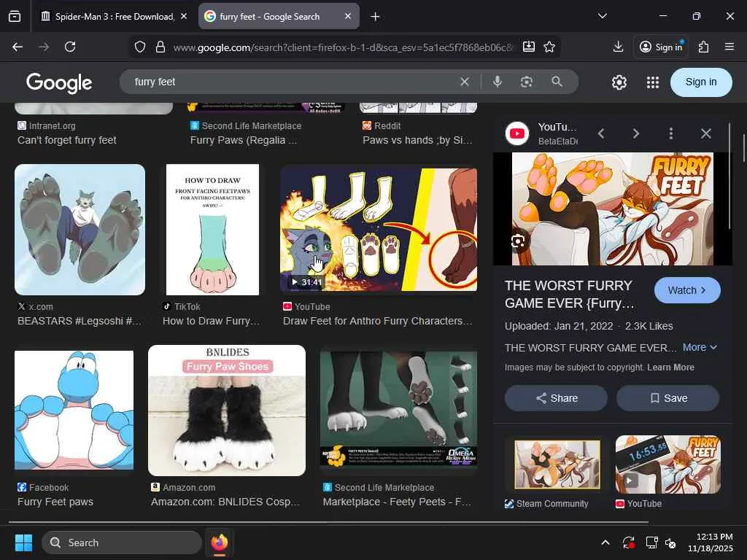Viewport: 747px width, 560px height.
Task: Go back with the browser back arrow
Action: coord(18,47)
